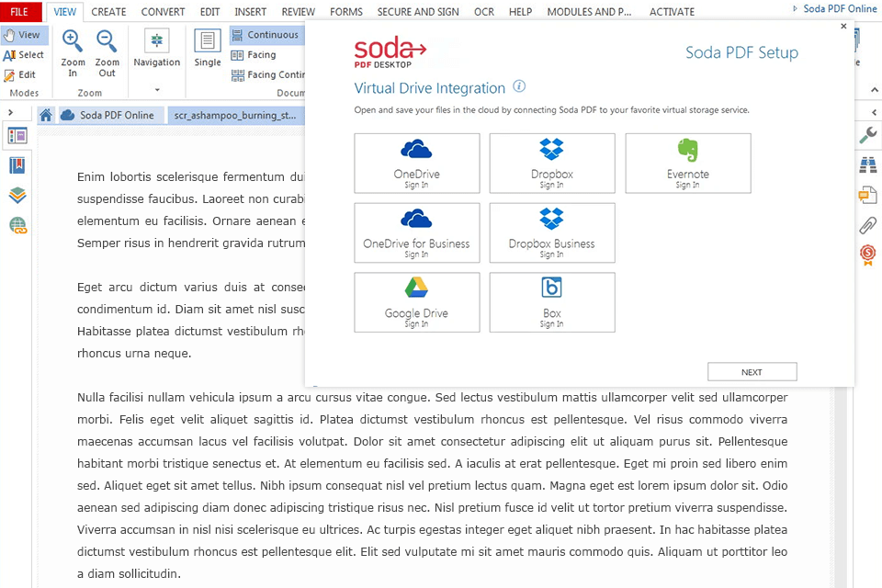Viewport: 882px width, 588px height.
Task: Collapse the right sidebar chevron
Action: point(874,112)
